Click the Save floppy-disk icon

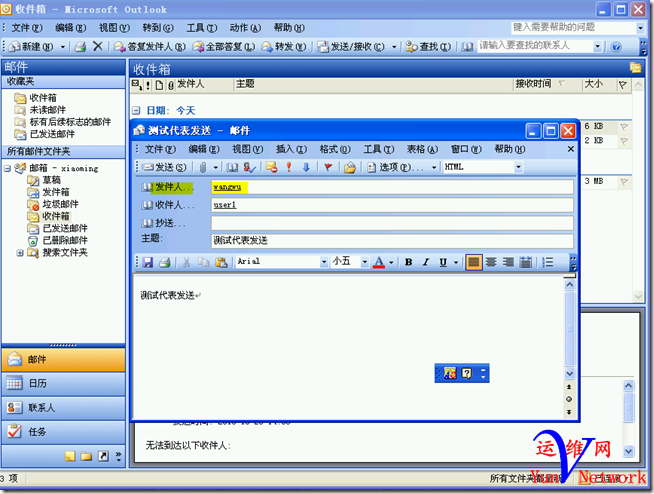[x=148, y=262]
